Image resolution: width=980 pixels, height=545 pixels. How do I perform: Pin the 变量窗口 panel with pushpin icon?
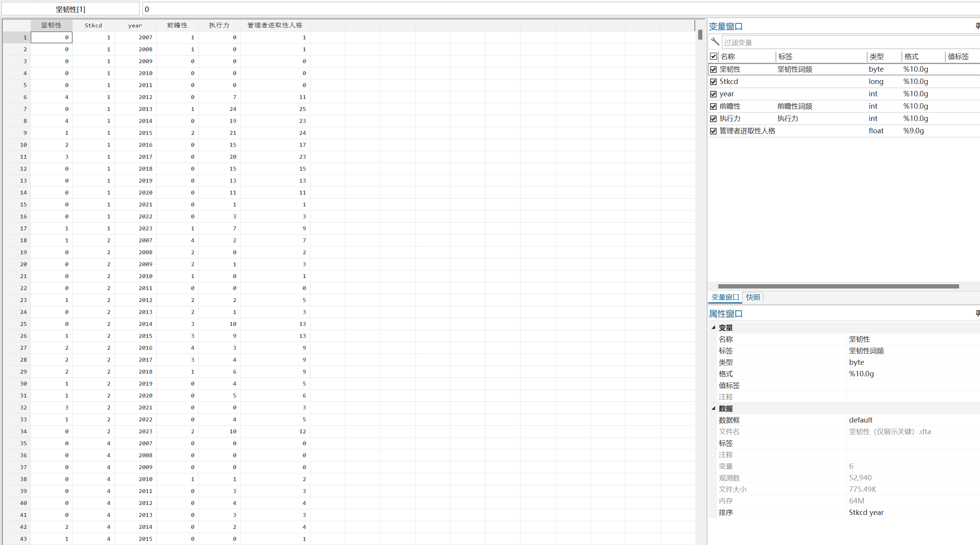click(977, 26)
